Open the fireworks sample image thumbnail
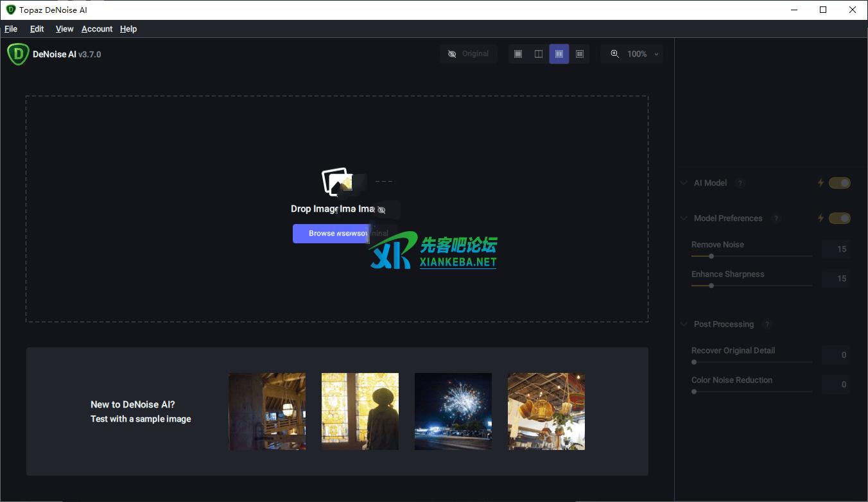 click(x=453, y=411)
